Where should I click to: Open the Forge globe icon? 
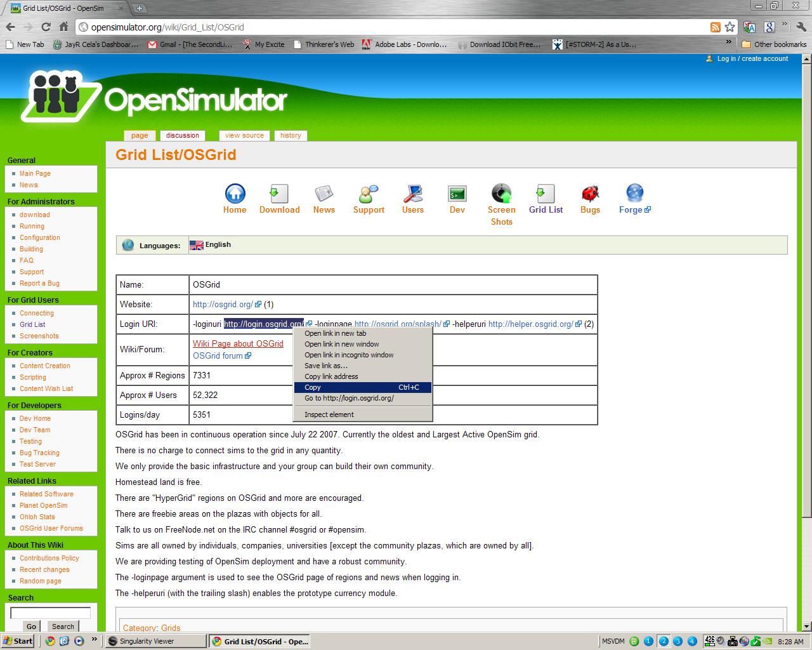coord(634,192)
